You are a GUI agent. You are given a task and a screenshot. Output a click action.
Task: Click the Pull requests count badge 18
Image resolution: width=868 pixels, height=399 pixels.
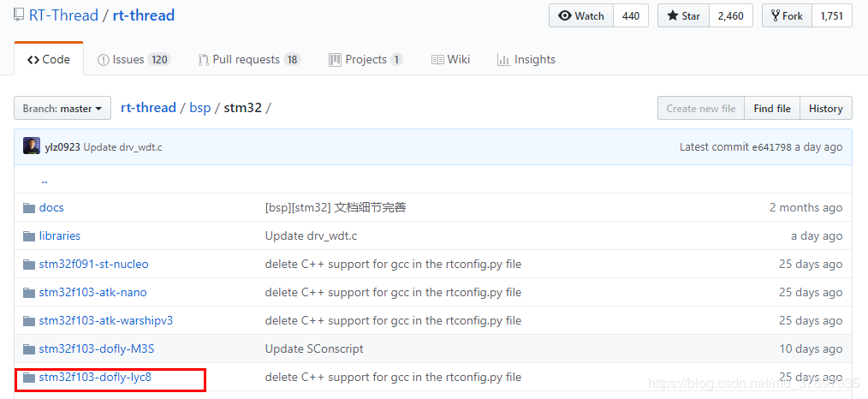tap(292, 59)
